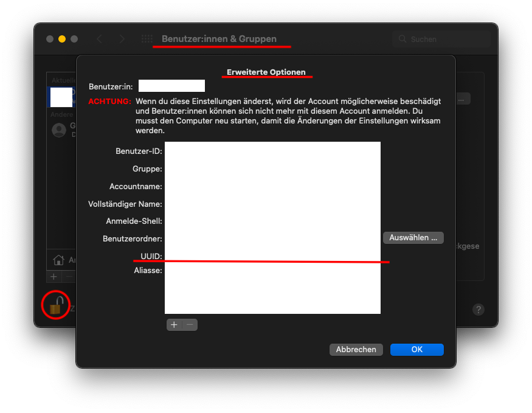This screenshot has width=532, height=413.
Task: Click the red ACHTUNG warning text
Action: [x=109, y=101]
